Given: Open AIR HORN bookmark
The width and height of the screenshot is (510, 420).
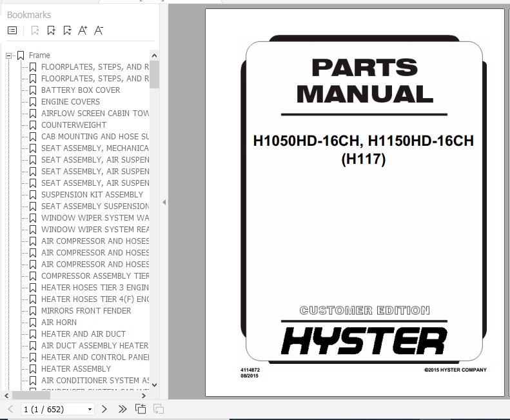Looking at the screenshot, I should (x=59, y=323).
